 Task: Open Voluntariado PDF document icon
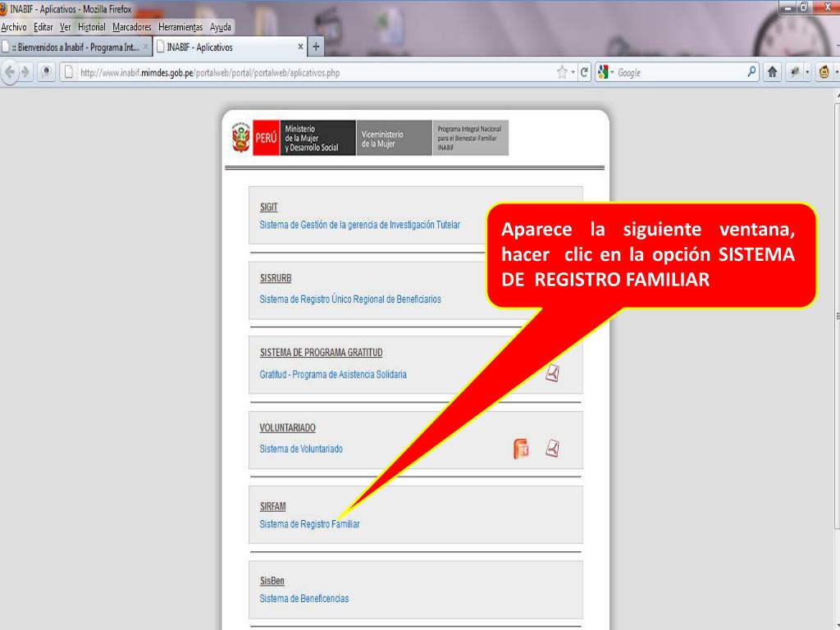[552, 448]
